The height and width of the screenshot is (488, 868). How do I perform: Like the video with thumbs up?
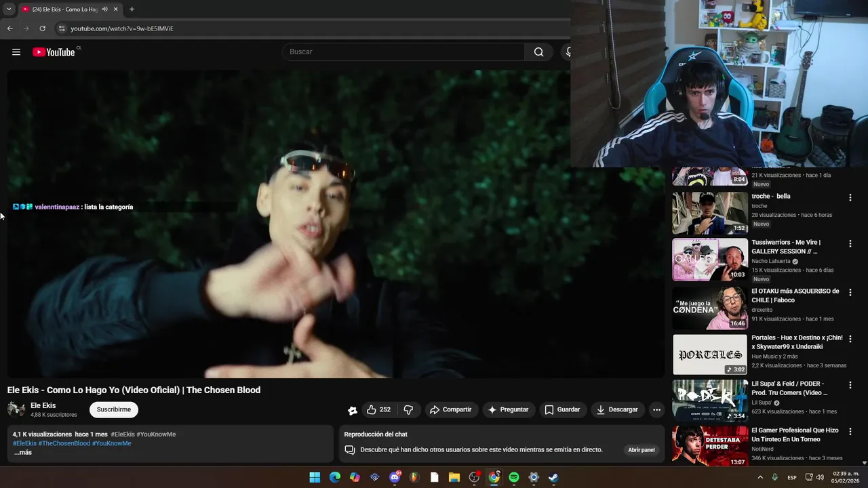click(378, 409)
